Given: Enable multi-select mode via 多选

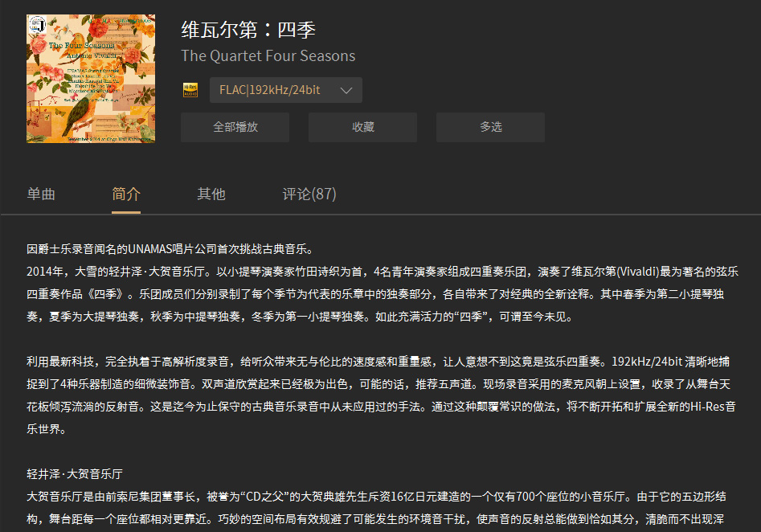Looking at the screenshot, I should pyautogui.click(x=490, y=126).
